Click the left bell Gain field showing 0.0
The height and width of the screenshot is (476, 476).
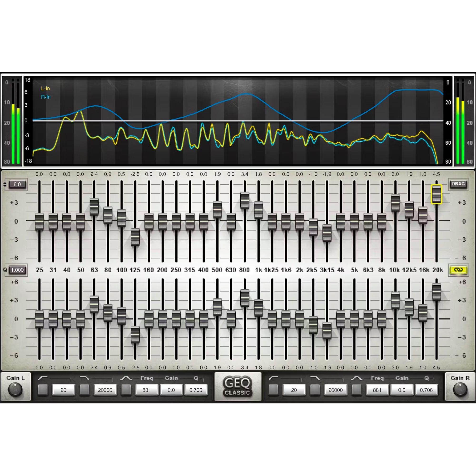coord(171,390)
